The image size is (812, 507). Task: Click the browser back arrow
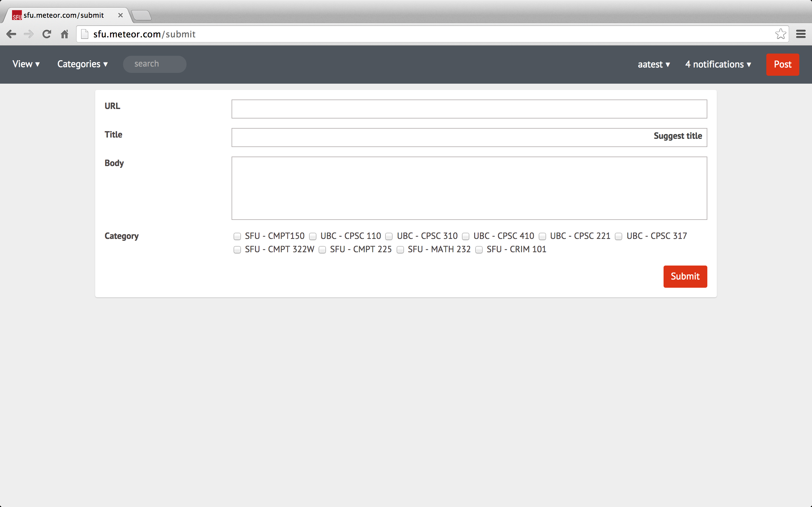pos(11,34)
